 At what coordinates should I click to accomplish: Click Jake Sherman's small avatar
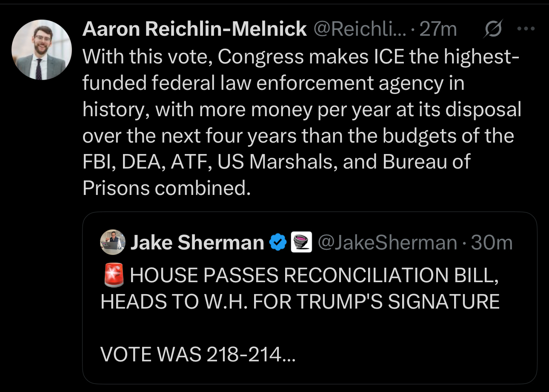tap(112, 242)
